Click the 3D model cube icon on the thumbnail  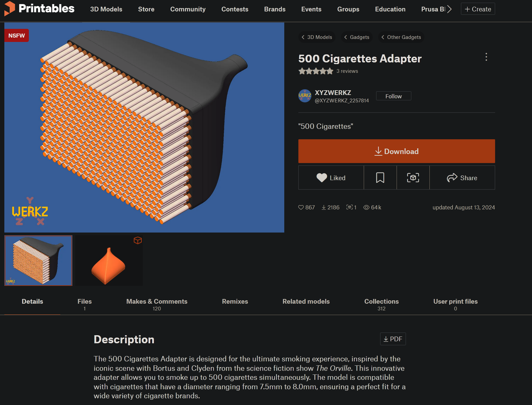pyautogui.click(x=138, y=240)
